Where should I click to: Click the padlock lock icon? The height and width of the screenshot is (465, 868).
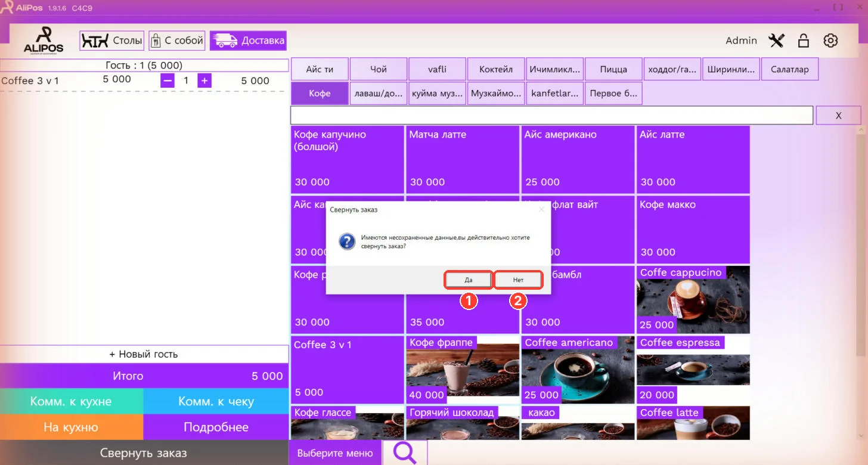tap(804, 41)
